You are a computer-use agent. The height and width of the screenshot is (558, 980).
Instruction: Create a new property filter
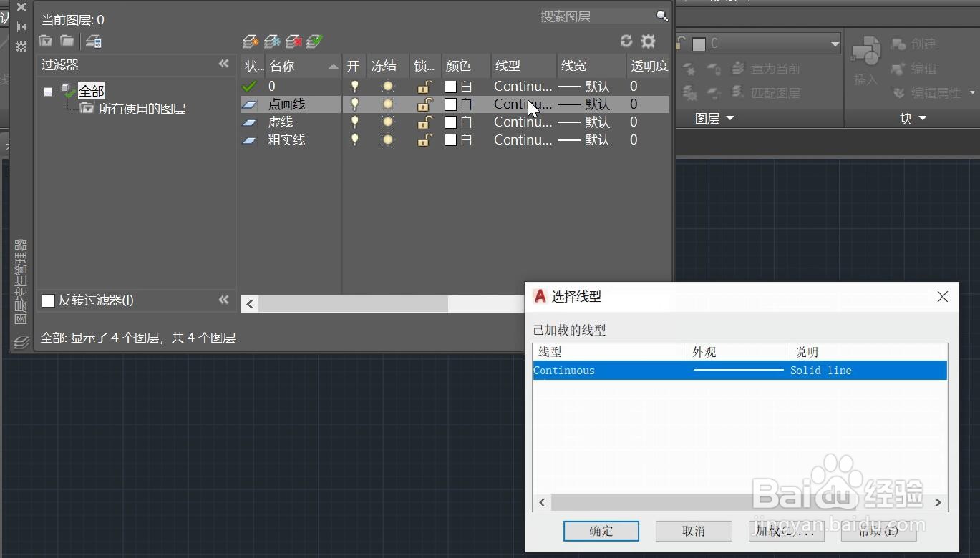click(x=44, y=41)
